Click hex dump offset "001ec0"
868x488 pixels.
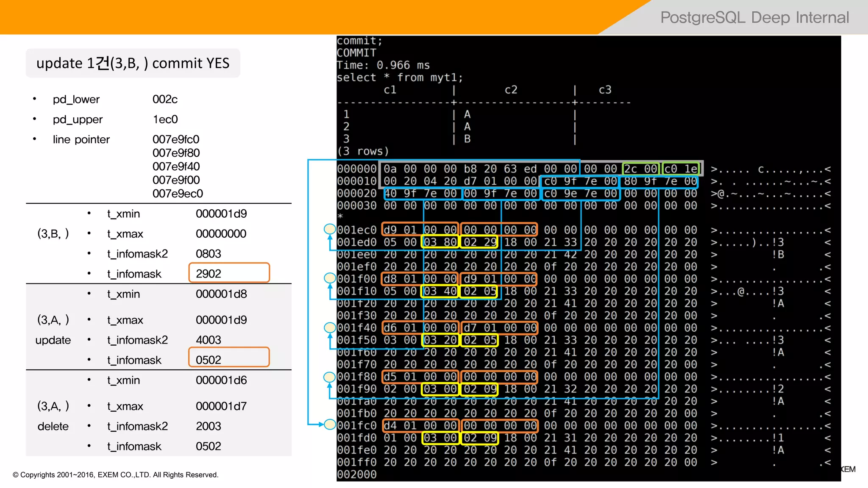coord(357,230)
